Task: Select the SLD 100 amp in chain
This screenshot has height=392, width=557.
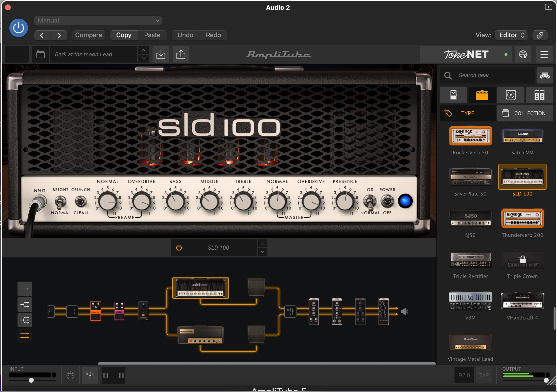Action: 200,288
